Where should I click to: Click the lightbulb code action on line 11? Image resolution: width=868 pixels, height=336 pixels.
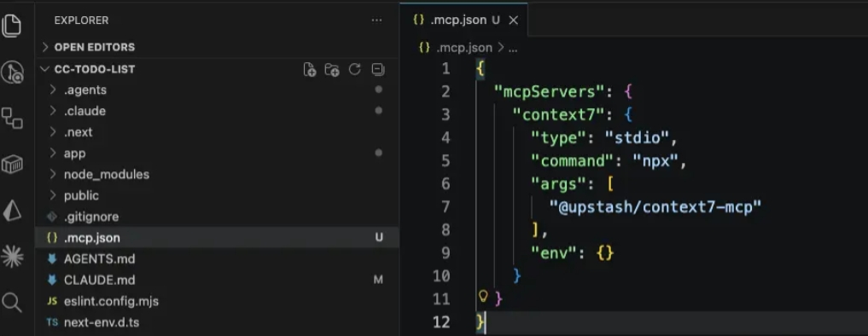coord(483,296)
